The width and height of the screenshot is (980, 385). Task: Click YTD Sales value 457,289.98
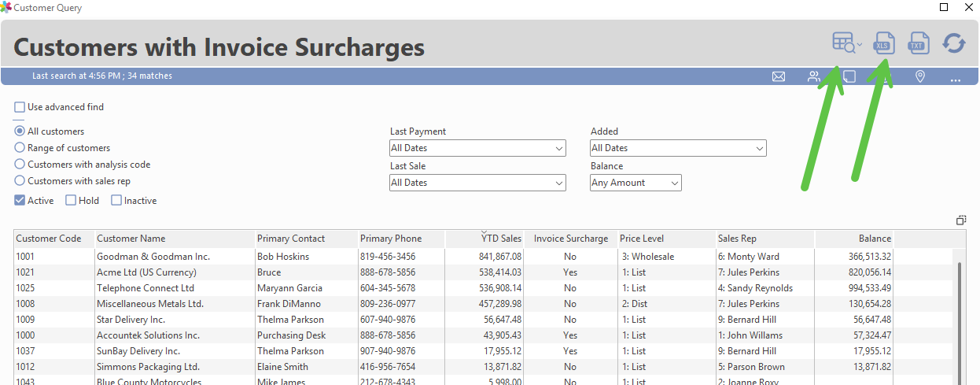(500, 304)
